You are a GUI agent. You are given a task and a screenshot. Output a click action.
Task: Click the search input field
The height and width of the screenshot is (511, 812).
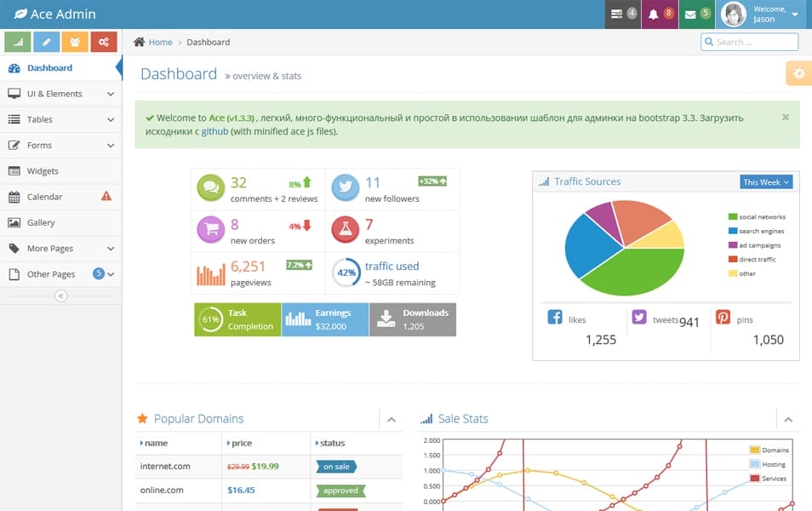pos(749,41)
